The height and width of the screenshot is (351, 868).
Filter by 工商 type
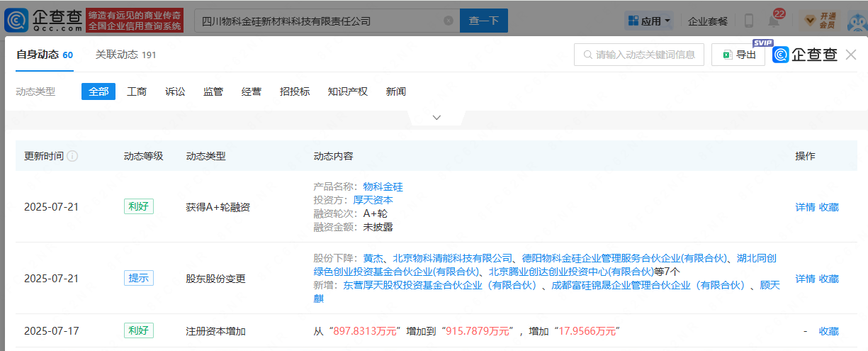[137, 91]
